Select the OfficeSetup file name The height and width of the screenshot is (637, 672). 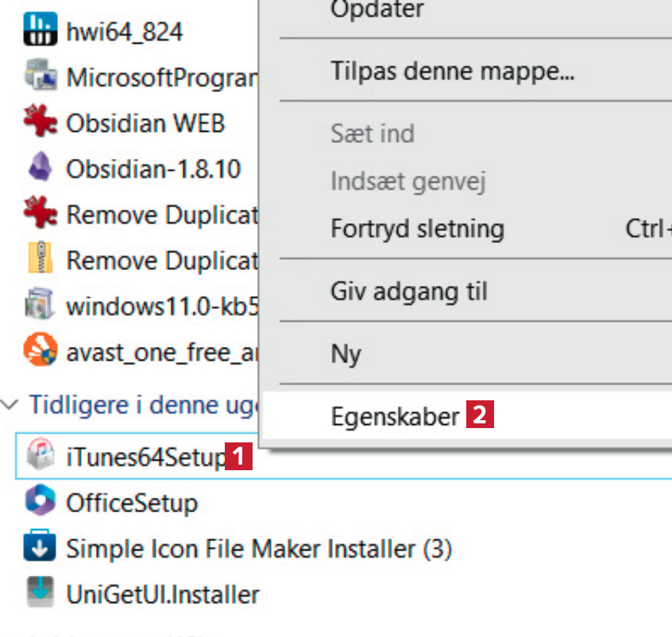[132, 503]
